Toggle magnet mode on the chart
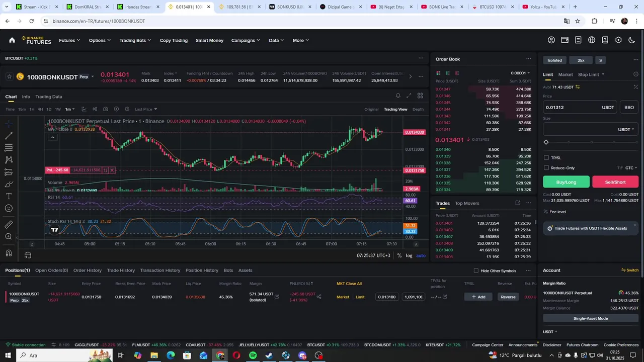The width and height of the screenshot is (644, 362). 9,253
